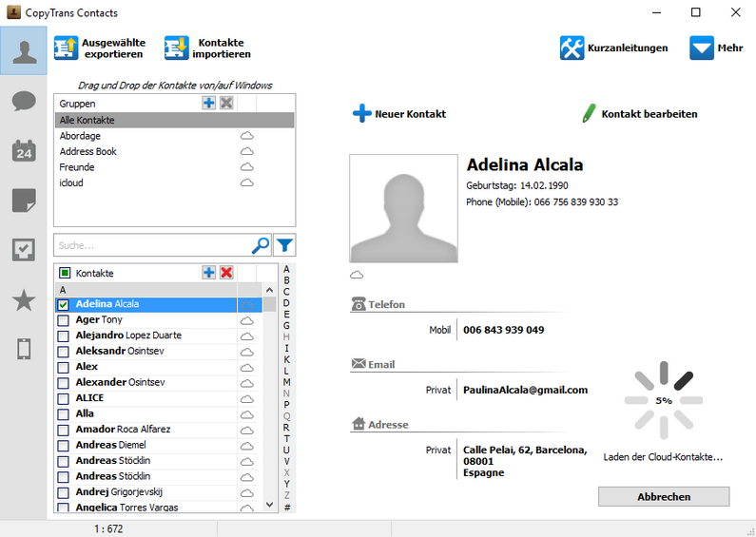Click Neuer Kontakt
756x537 pixels.
(x=399, y=114)
